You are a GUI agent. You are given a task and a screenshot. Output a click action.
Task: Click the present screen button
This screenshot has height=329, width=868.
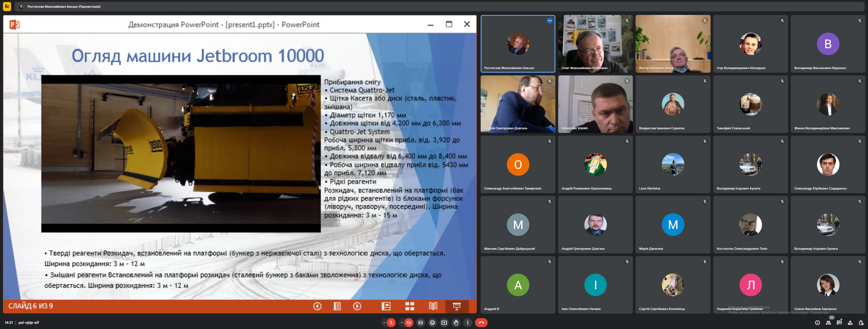(444, 323)
